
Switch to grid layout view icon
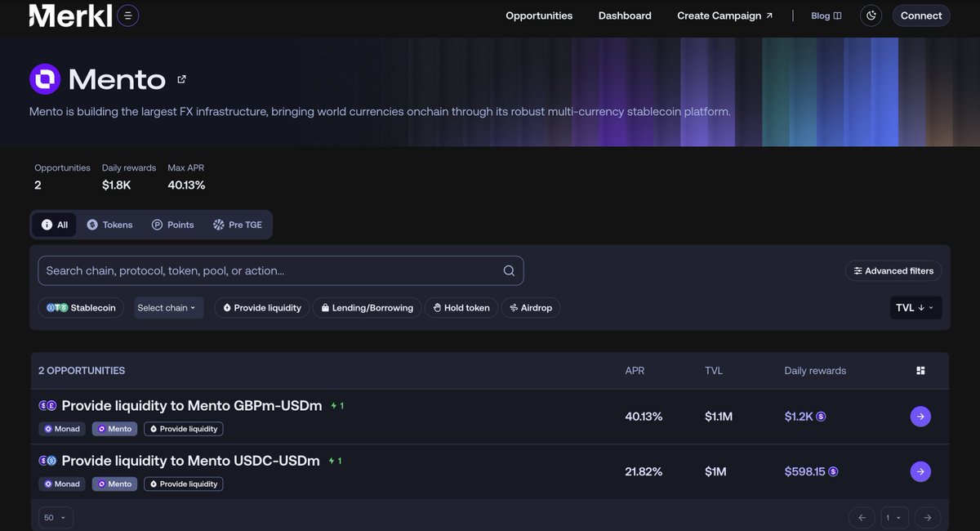pos(921,371)
